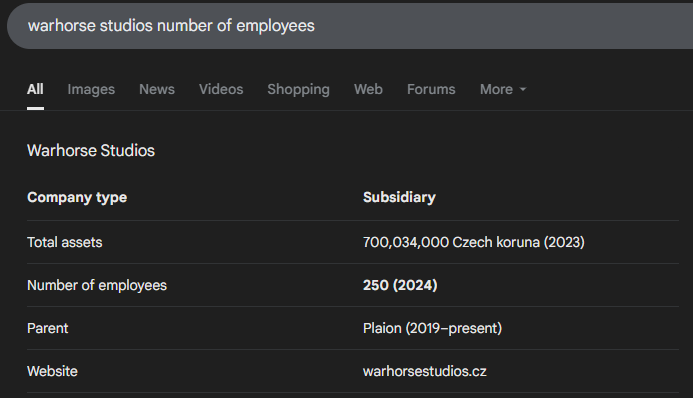Click the Subsidiary value
693x398 pixels.
(399, 197)
